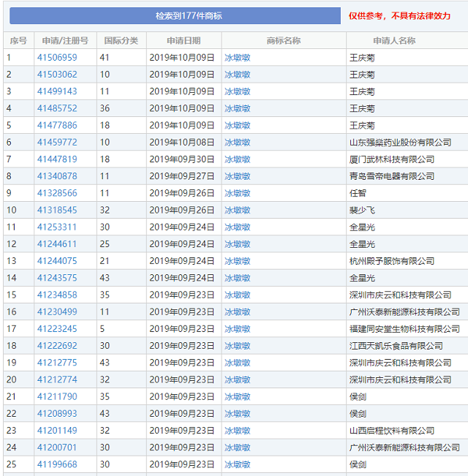Open 冰墩墩 trademark name in row 1
The width and height of the screenshot is (468, 476).
coord(237,57)
